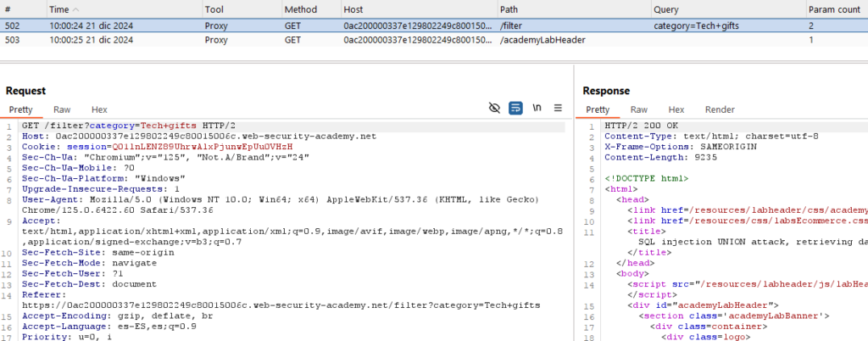This screenshot has height=341, width=868.
Task: Click the academyLabBanner section line
Action: [733, 316]
